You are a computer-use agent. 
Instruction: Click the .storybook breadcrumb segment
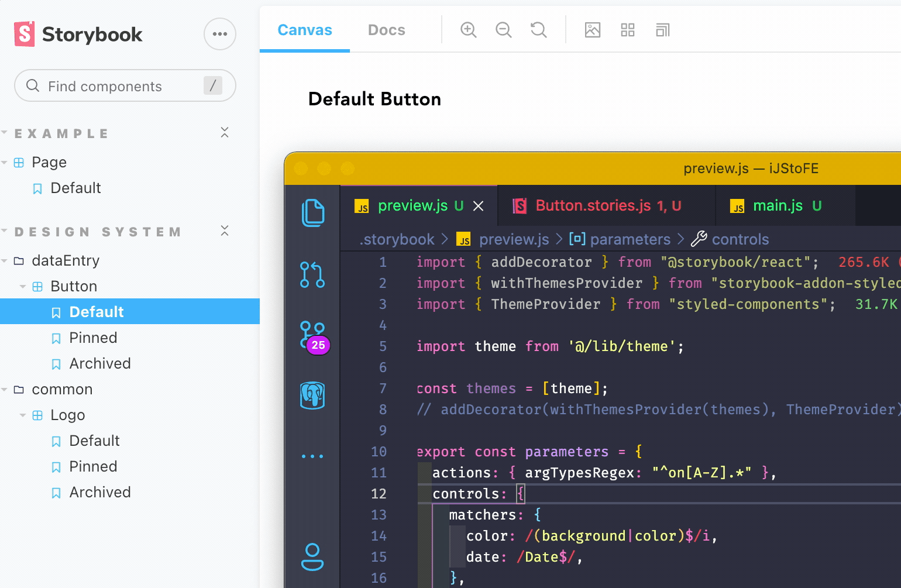coord(397,239)
